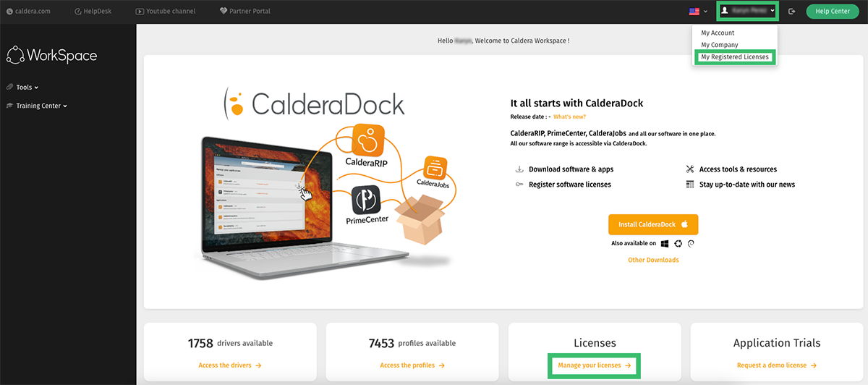This screenshot has height=385, width=868.
Task: Click the Download software & apps icon
Action: pos(519,169)
